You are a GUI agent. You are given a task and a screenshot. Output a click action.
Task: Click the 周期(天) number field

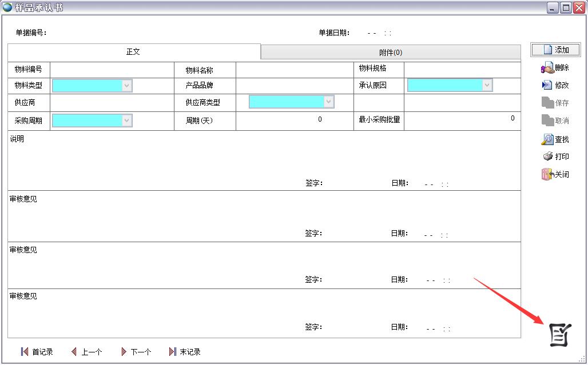(294, 121)
